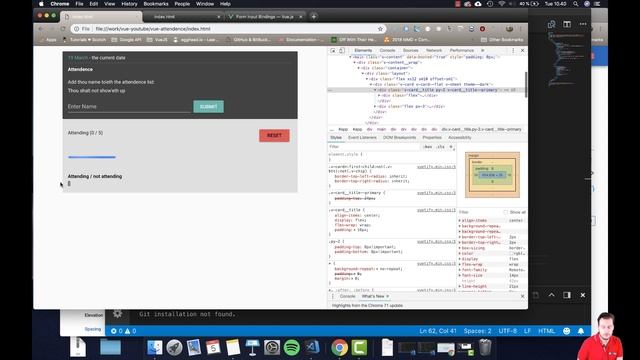Open Spotify from the Dock
This screenshot has width=640, height=360.
point(291,348)
